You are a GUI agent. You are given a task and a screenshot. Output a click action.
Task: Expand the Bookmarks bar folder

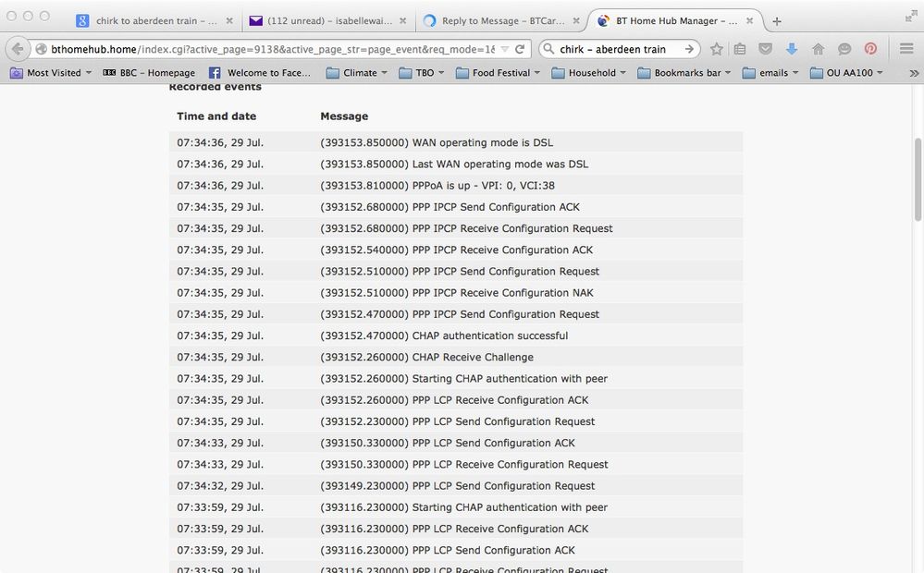click(x=684, y=73)
